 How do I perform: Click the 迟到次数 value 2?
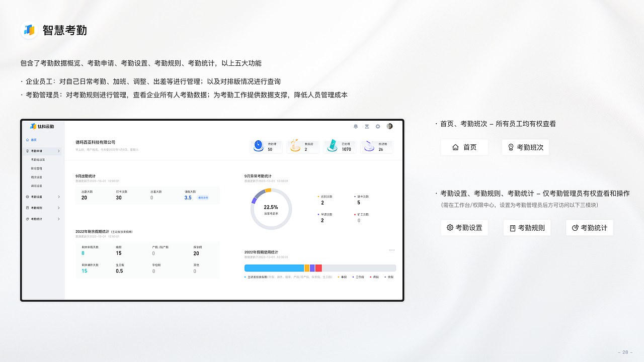click(x=323, y=203)
